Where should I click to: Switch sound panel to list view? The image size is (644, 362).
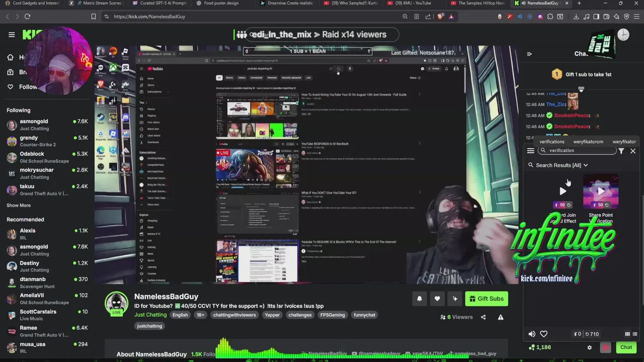635,334
